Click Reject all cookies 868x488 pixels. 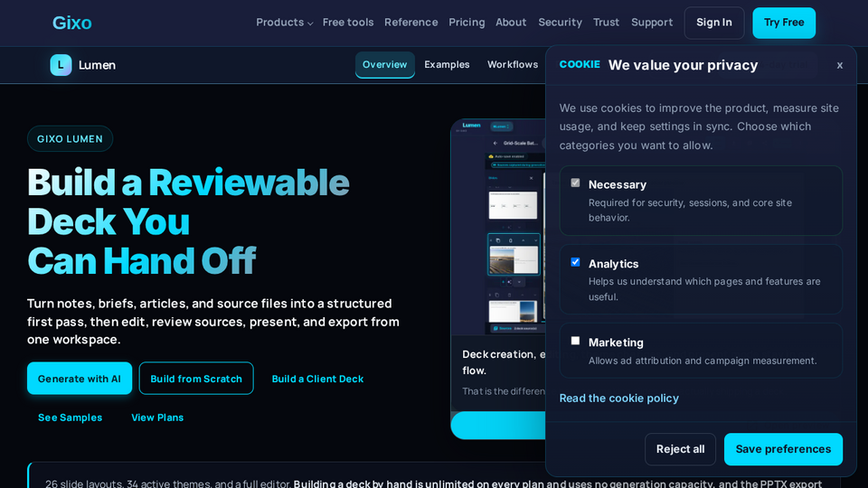point(680,449)
